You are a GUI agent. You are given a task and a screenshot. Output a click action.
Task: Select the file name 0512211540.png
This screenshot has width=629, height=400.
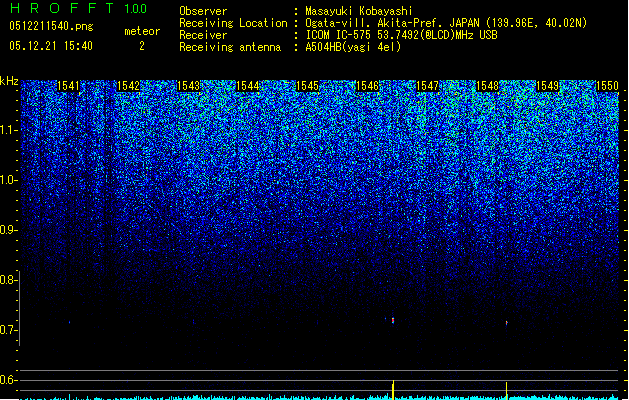coord(51,26)
